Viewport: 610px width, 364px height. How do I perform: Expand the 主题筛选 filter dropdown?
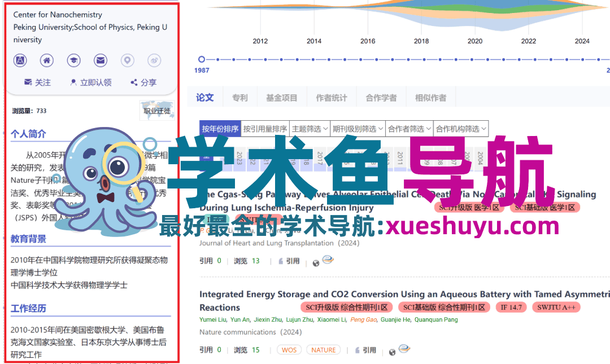coord(309,128)
